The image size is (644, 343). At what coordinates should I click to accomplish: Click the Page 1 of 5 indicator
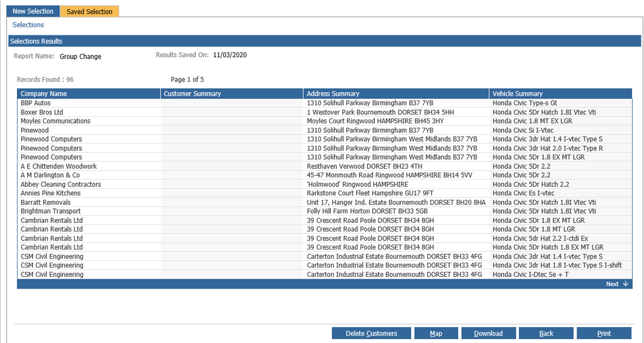pos(187,80)
